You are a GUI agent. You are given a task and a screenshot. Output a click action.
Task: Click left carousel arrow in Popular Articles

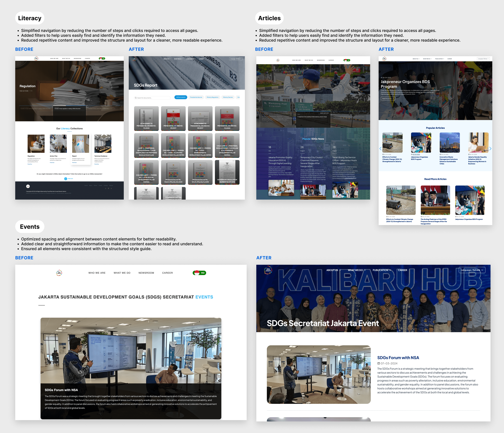380,148
